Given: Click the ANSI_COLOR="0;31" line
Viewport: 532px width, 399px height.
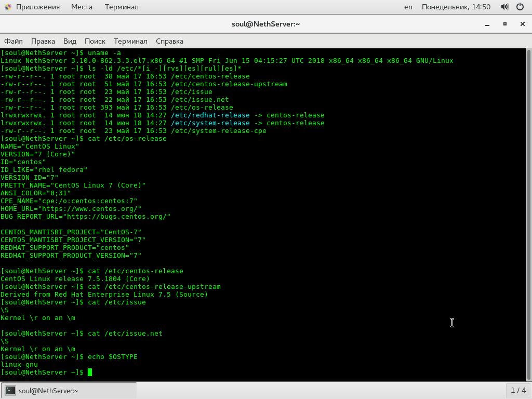Looking at the screenshot, I should 36,193.
